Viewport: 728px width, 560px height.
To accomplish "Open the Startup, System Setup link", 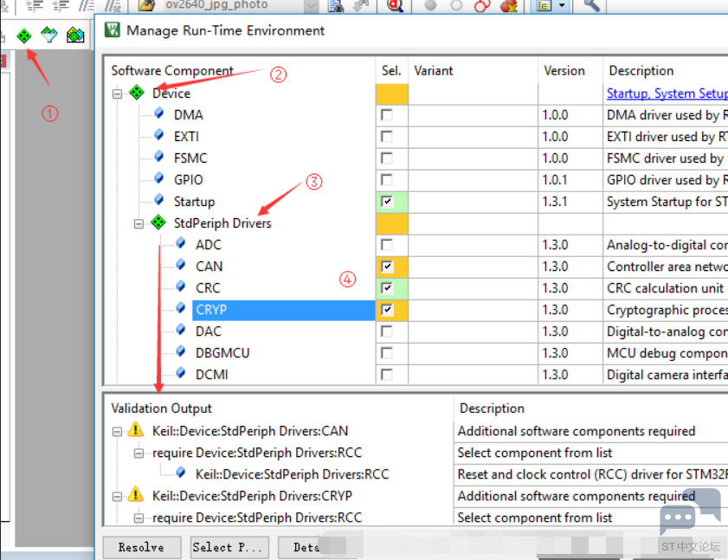I will [x=667, y=93].
